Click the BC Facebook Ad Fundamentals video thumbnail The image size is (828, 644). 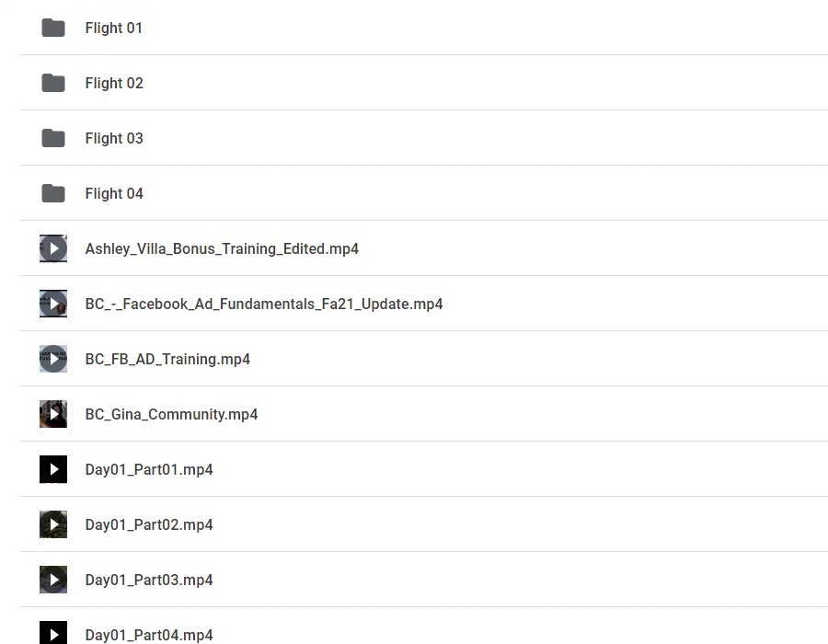click(x=53, y=304)
